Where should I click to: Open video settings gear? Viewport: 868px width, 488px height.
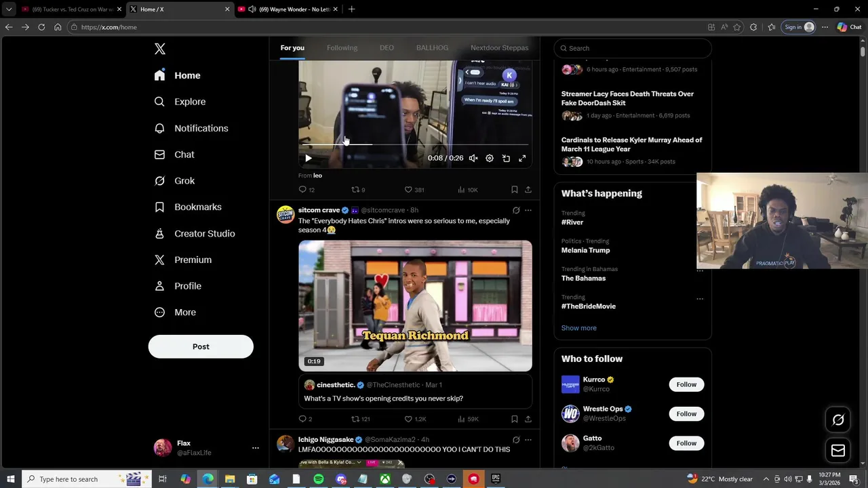(490, 158)
